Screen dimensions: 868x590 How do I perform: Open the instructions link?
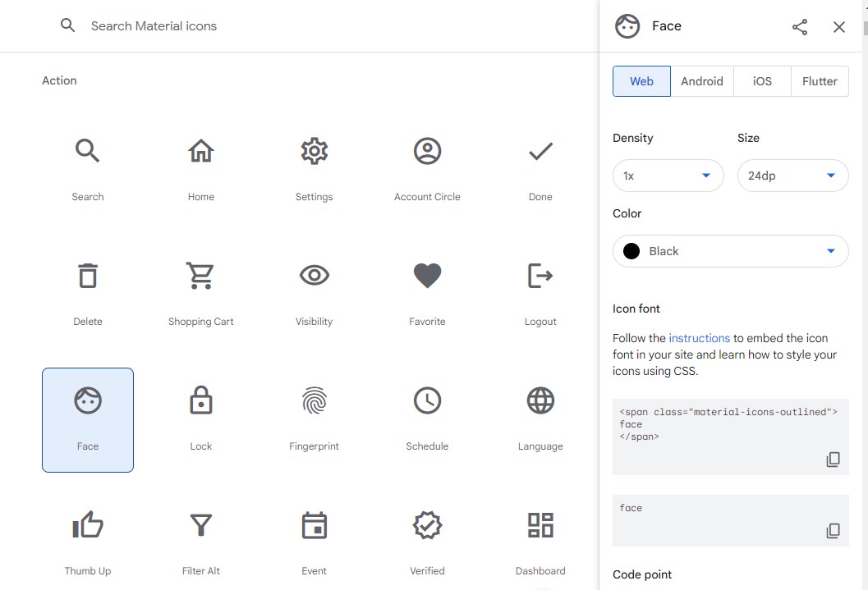699,338
